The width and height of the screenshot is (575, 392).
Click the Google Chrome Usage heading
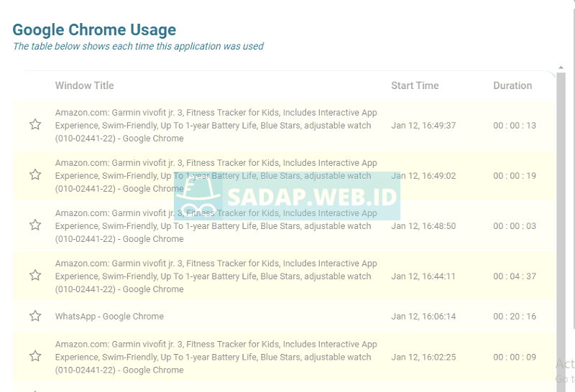[94, 29]
